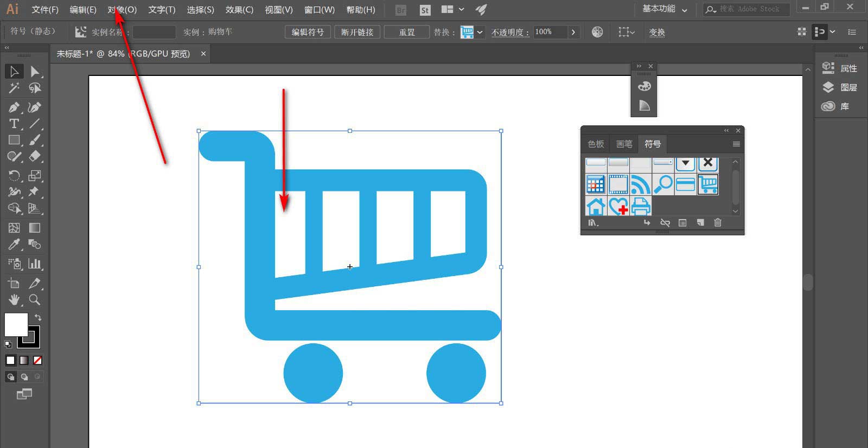Screen dimensions: 868x448
Task: Choose the Eyedropper tool
Action: pyautogui.click(x=14, y=245)
